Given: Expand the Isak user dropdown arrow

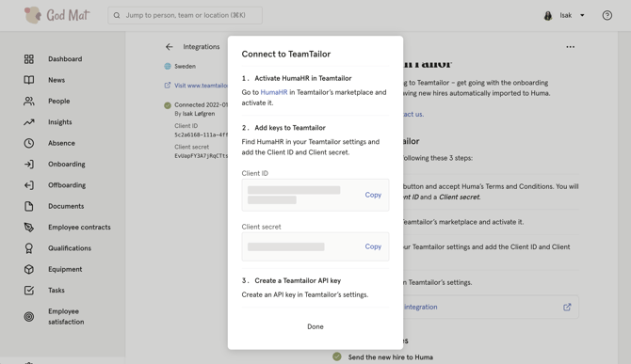Looking at the screenshot, I should [x=582, y=15].
